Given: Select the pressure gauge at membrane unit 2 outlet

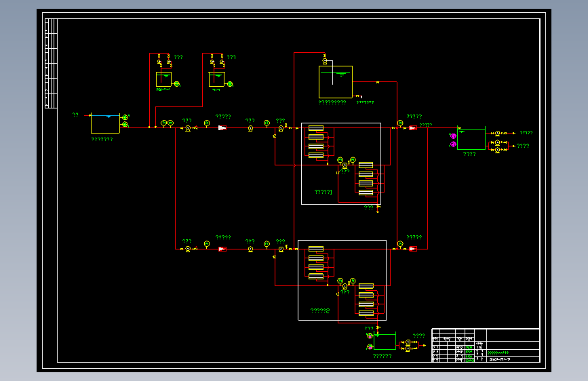Looking at the screenshot, I should (x=400, y=244).
